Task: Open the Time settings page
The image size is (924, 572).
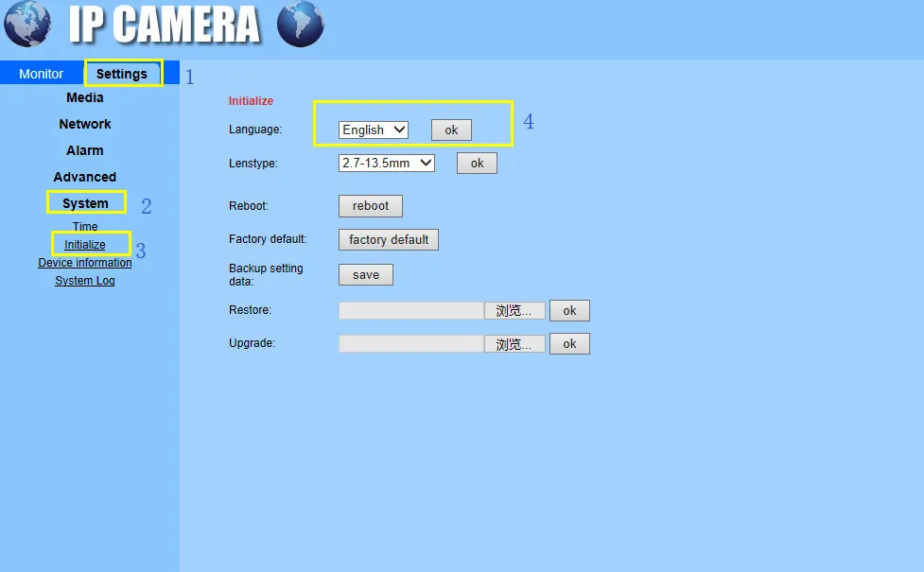Action: (x=84, y=227)
